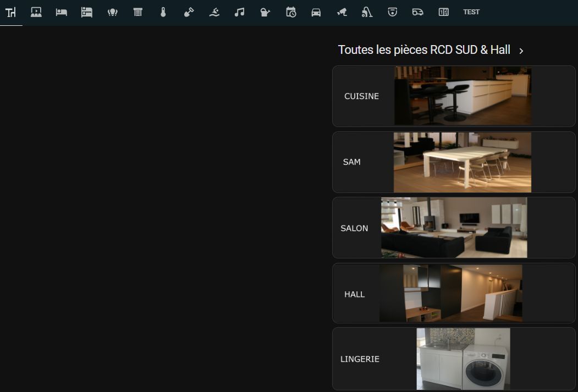Open the watering can tab icon
Viewport: 578px width, 392px height.
[265, 12]
